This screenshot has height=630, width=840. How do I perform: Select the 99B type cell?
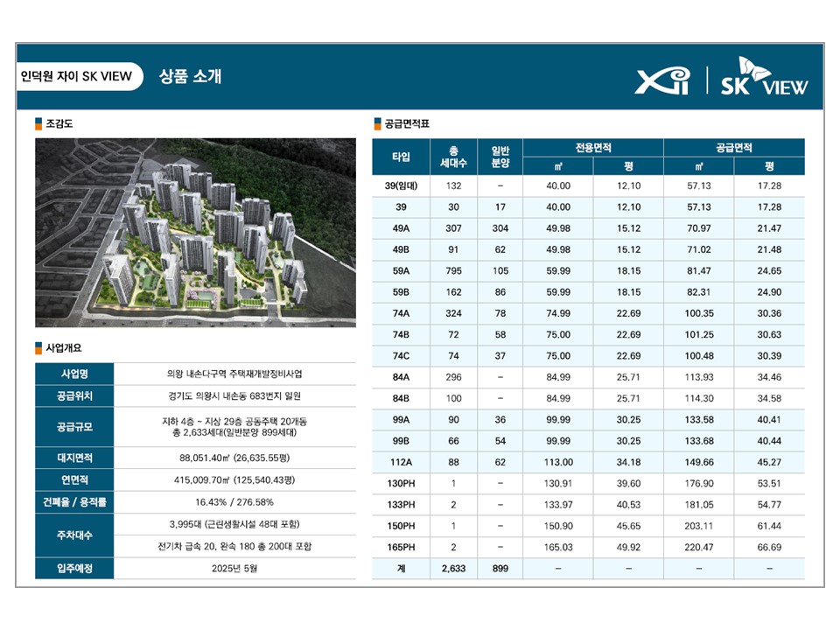coord(401,441)
